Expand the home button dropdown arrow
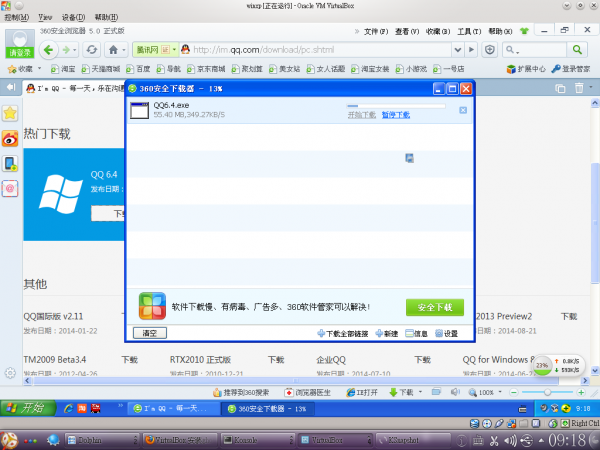This screenshot has height=450, width=600. click(124, 50)
